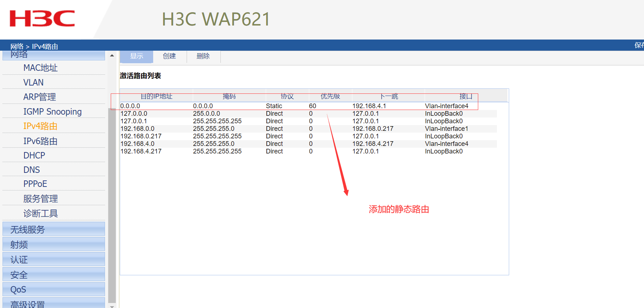644x308 pixels.
Task: Open 服务管理 in the sidebar
Action: tap(41, 199)
